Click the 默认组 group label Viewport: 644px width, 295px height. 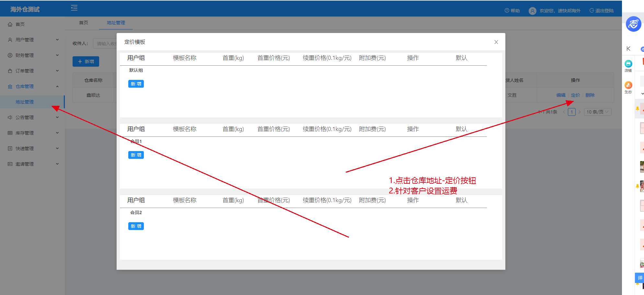(x=136, y=70)
